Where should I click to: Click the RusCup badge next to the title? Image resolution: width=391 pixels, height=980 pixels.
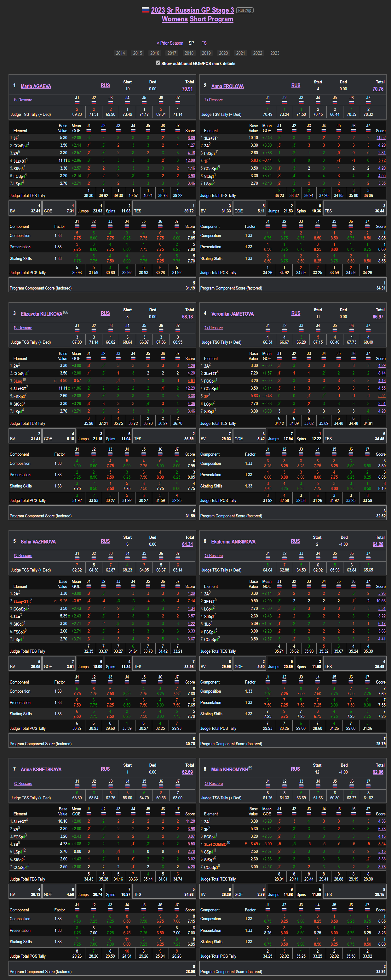pyautogui.click(x=244, y=10)
